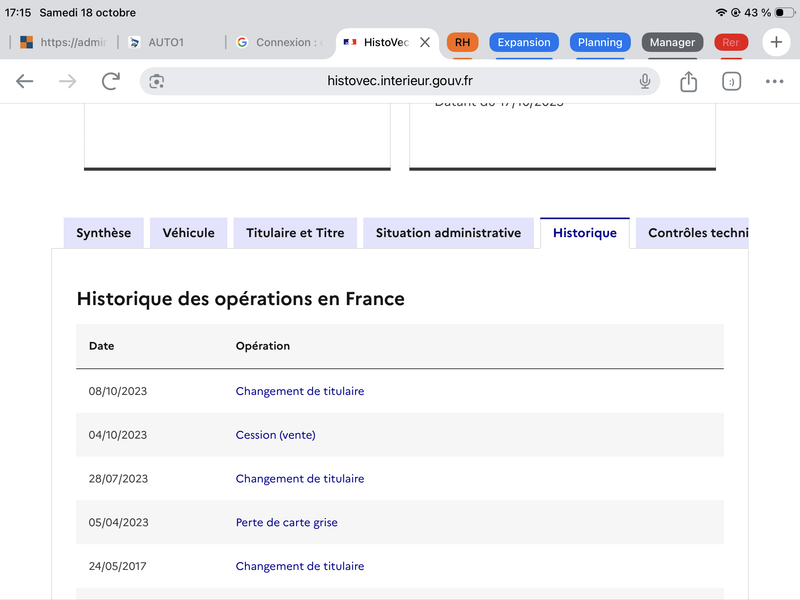Open the orange RH tab group

462,43
